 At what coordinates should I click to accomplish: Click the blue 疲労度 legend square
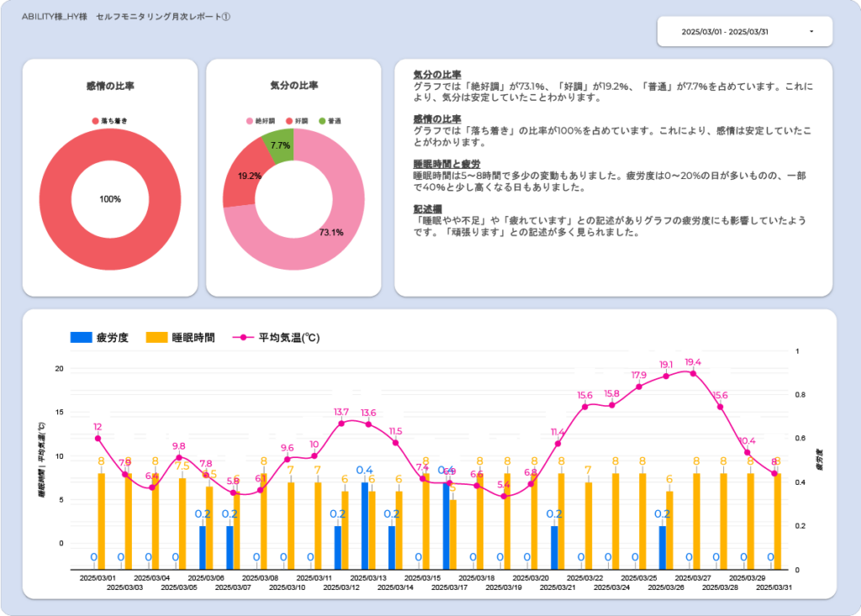(x=80, y=338)
